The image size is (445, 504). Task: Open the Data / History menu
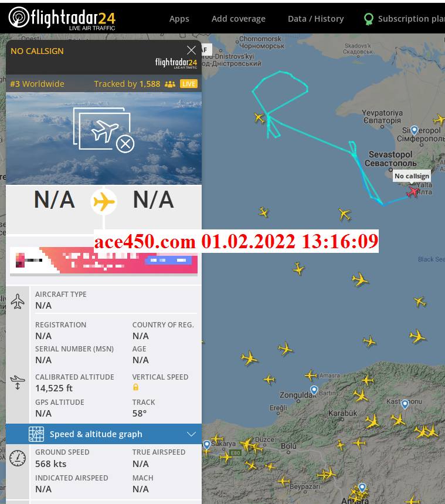tap(316, 19)
